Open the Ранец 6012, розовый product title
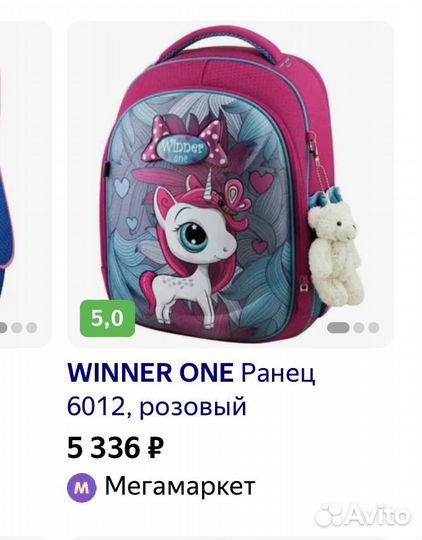Viewport: 422px width, 540px height. (191, 390)
